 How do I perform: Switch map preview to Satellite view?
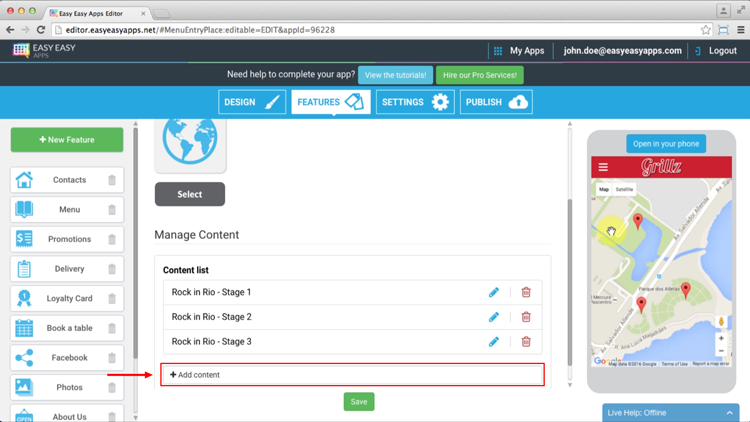click(x=625, y=189)
